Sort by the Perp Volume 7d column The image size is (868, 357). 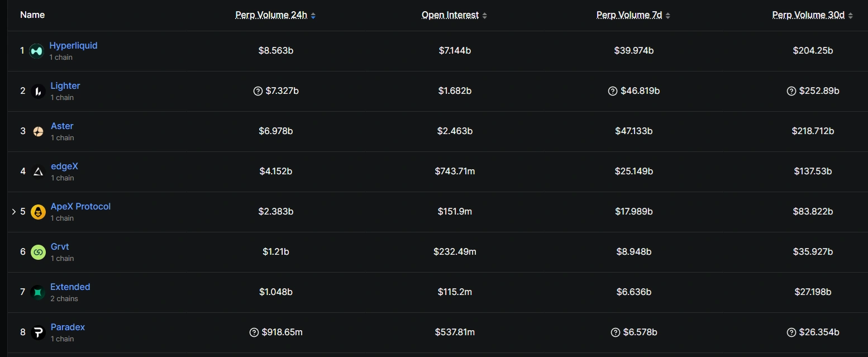(x=668, y=15)
